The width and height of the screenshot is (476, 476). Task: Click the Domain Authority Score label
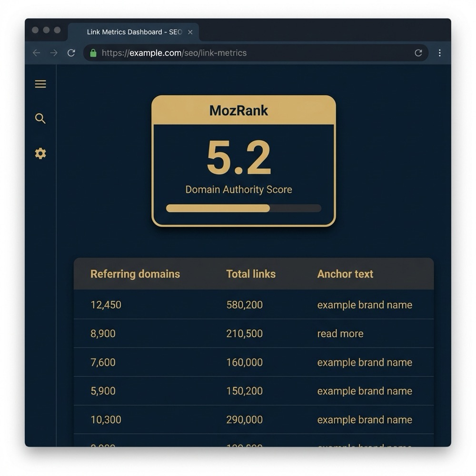238,189
